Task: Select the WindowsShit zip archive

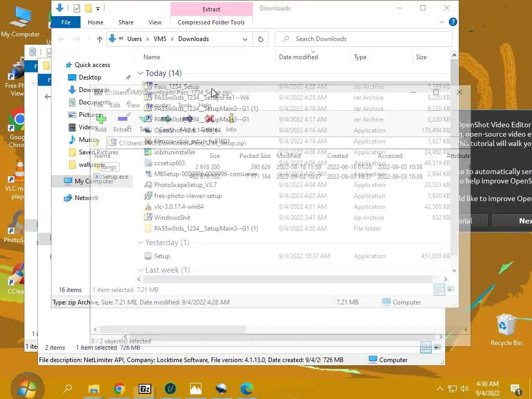Action: pos(172,218)
